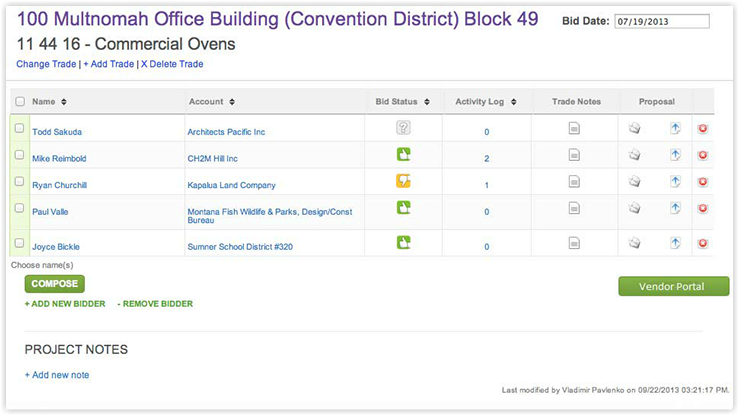Click upload proposal arrow for Joyce Bickle
The height and width of the screenshot is (415, 747).
click(675, 243)
